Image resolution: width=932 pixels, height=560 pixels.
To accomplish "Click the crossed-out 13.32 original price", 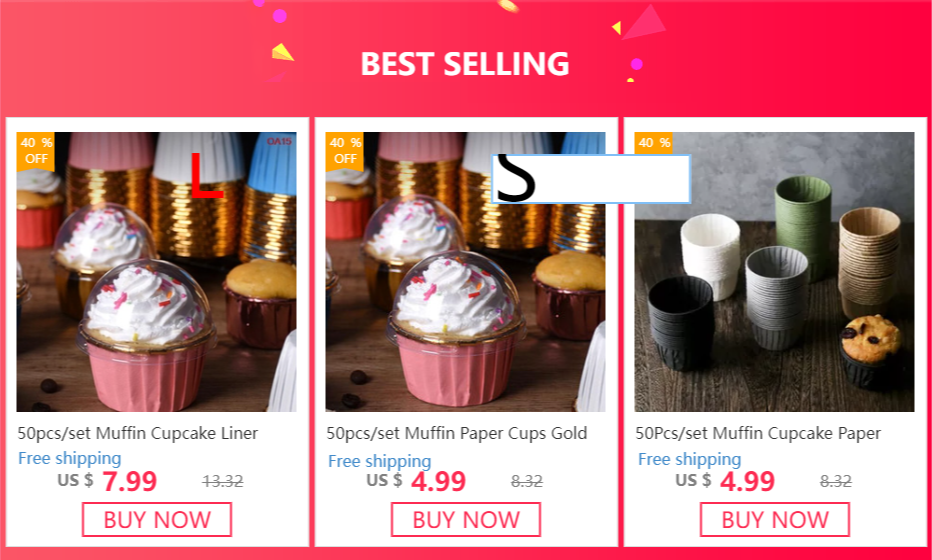I will click(223, 481).
